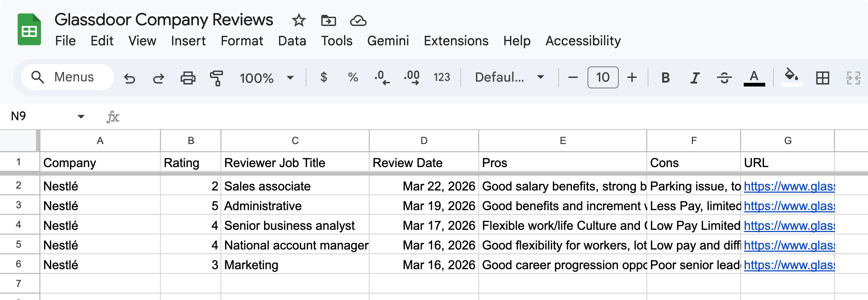This screenshot has width=868, height=300.
Task: Apply currency format with dollar icon
Action: click(x=324, y=77)
